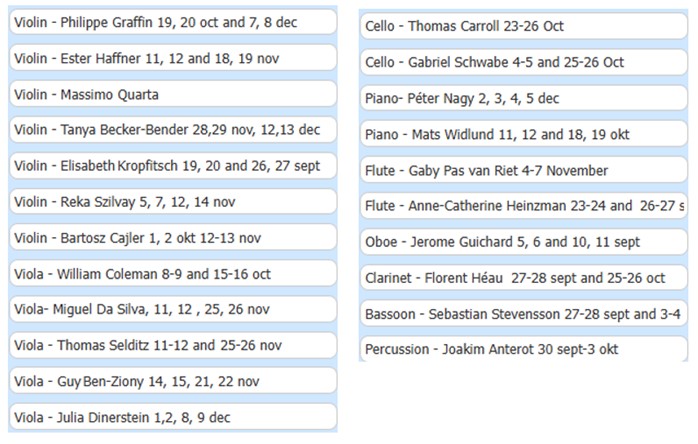Screen dimensions: 698x444
Task: Click Cello - Gabriel Schwabe item
Action: 524,62
